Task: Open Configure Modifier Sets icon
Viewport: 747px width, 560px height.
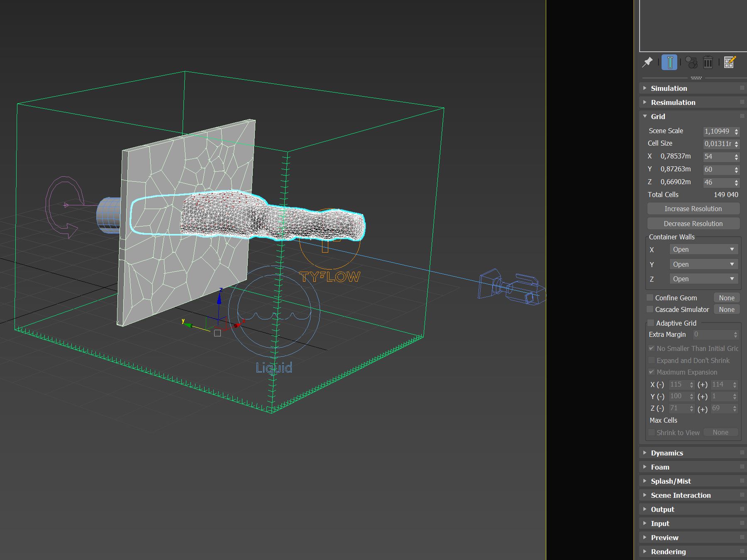Action: tap(730, 62)
